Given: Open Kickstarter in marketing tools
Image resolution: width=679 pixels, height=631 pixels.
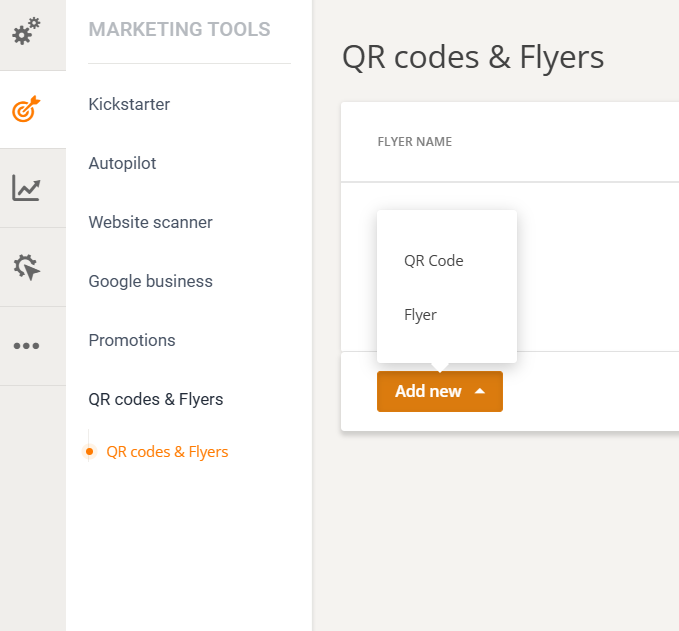Looking at the screenshot, I should 129,104.
